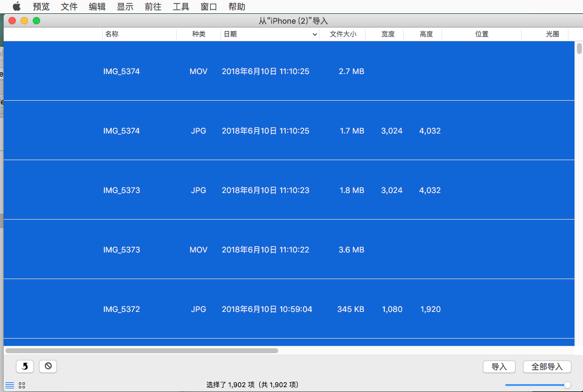Switch to icon grid view
The image size is (583, 392).
pos(22,385)
